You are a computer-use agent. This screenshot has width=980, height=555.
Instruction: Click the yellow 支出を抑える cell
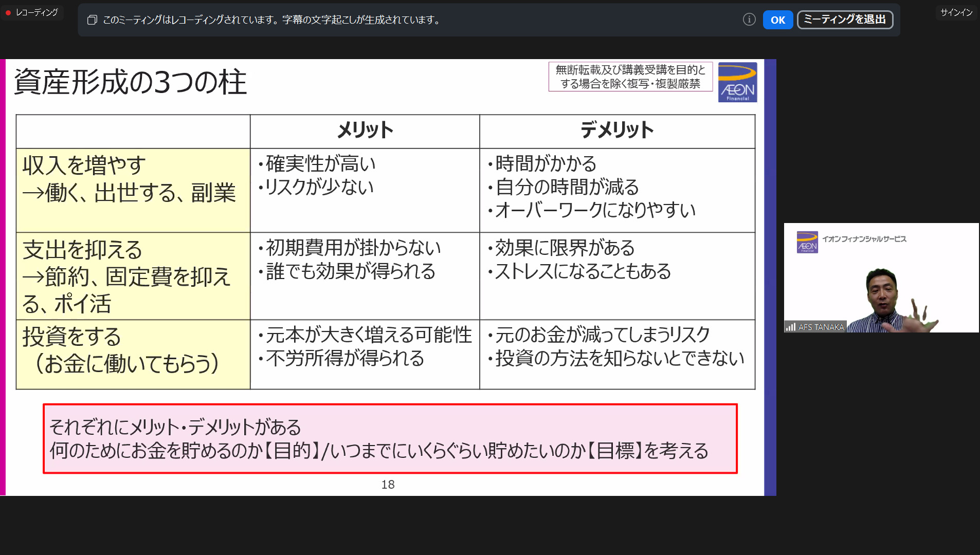(133, 276)
